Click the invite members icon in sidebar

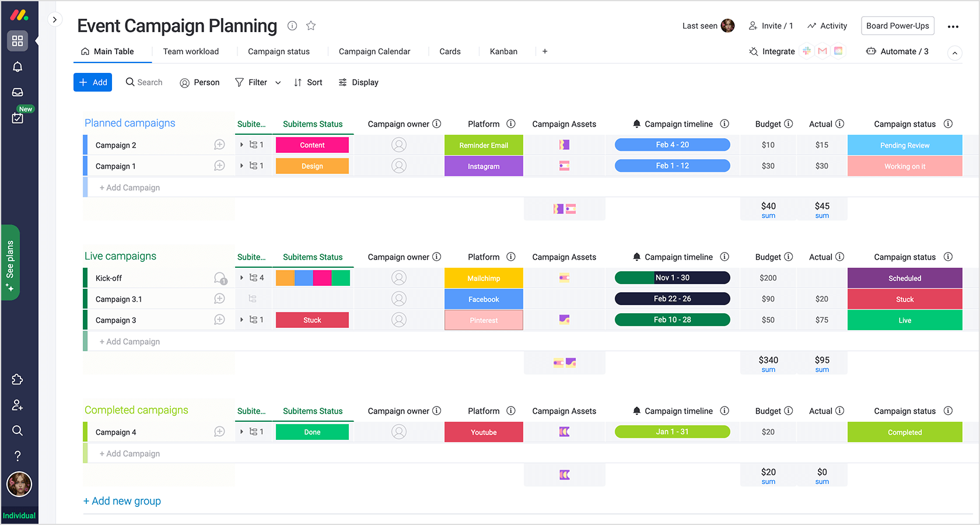(17, 405)
